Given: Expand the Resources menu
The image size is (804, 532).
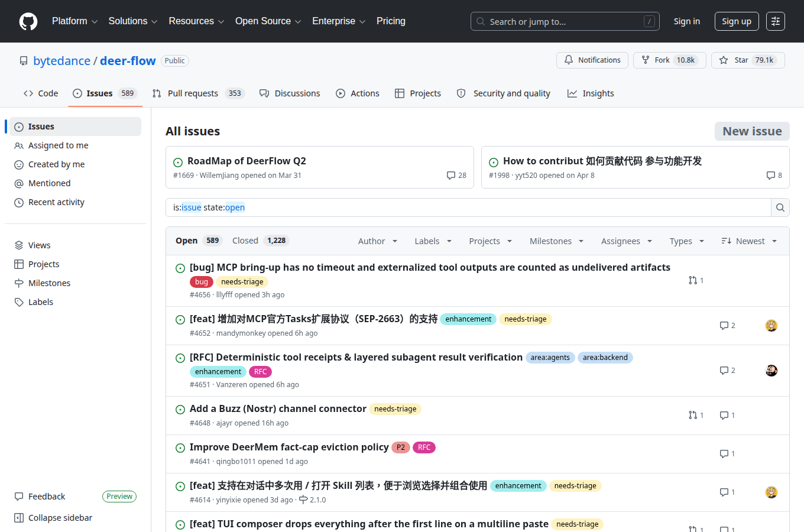Looking at the screenshot, I should pos(196,21).
